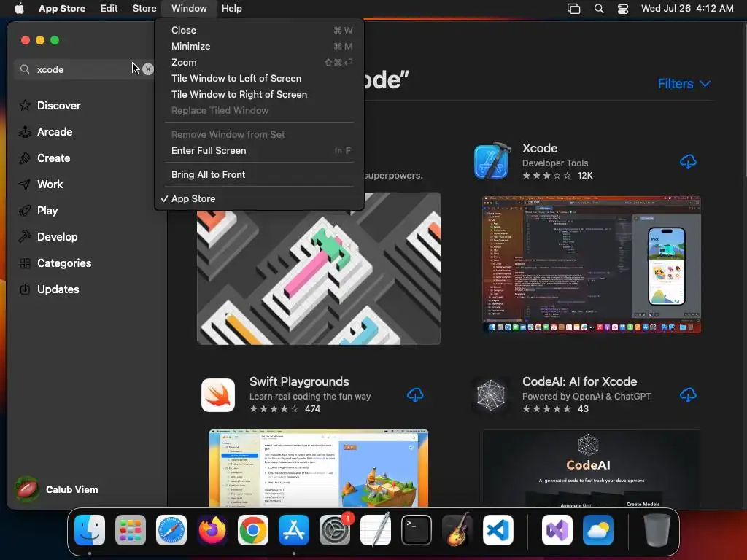Image resolution: width=747 pixels, height=560 pixels.
Task: Click the Xcode 12K ratings count
Action: [x=585, y=175]
